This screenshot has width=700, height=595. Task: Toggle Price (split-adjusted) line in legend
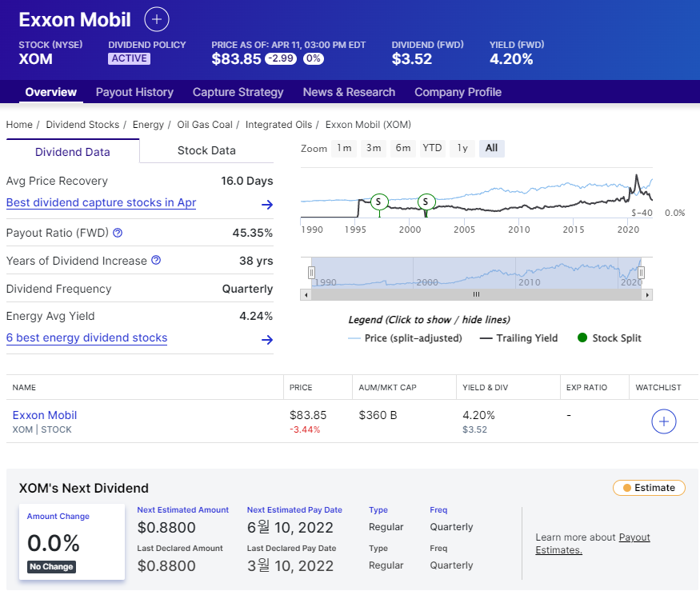[x=405, y=338]
